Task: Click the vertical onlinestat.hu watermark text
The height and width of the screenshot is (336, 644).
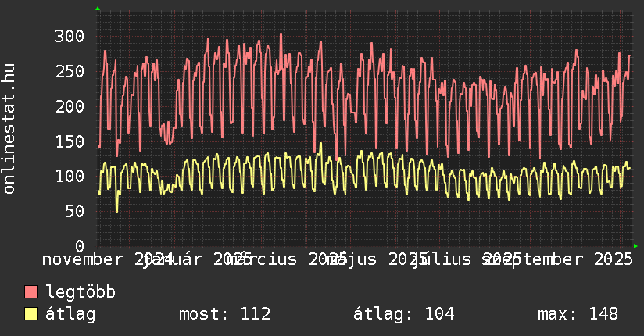Action: (9, 129)
